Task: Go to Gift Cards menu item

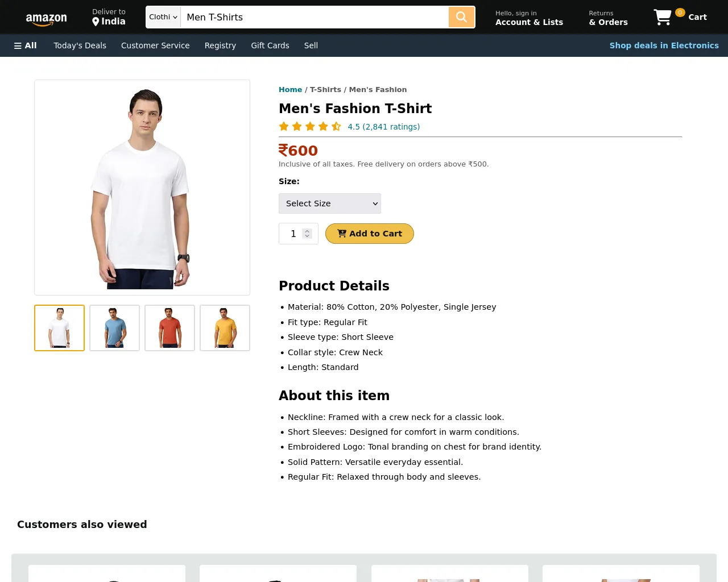Action: (270, 45)
